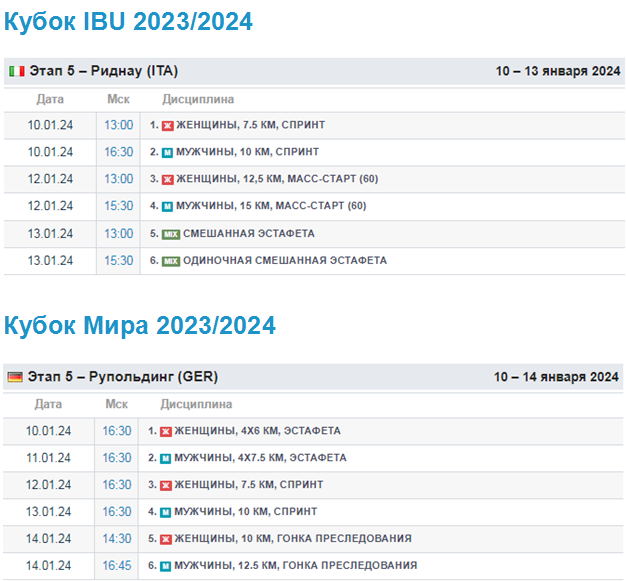Viewport: 626px width, 581px height.
Task: Click men icon on 4X7.5 км эстафета row
Action: tap(166, 458)
